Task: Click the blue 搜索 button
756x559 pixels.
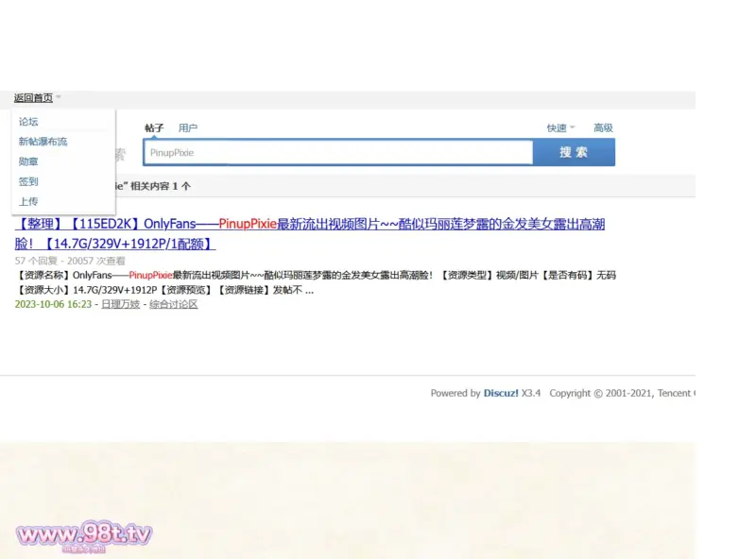Action: (x=574, y=152)
